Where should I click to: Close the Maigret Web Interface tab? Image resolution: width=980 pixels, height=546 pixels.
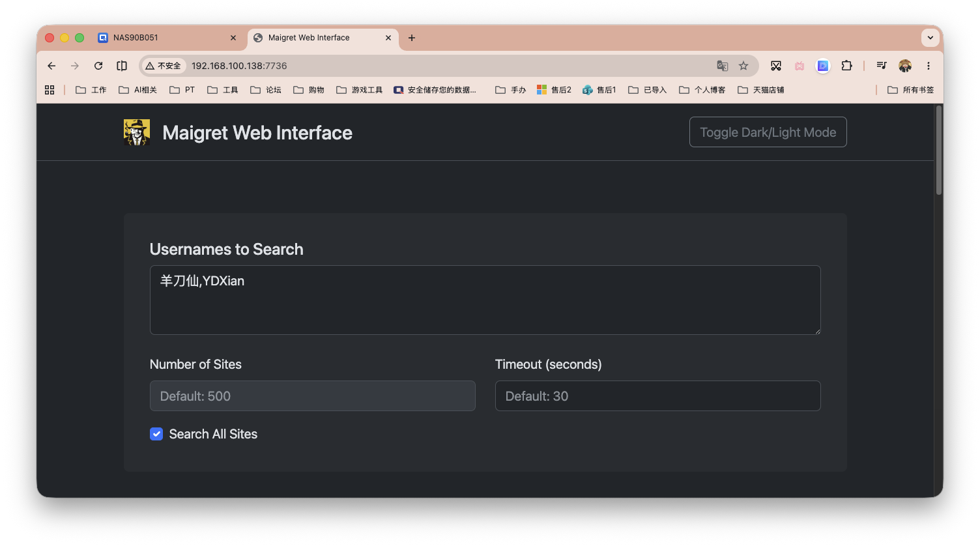tap(388, 38)
